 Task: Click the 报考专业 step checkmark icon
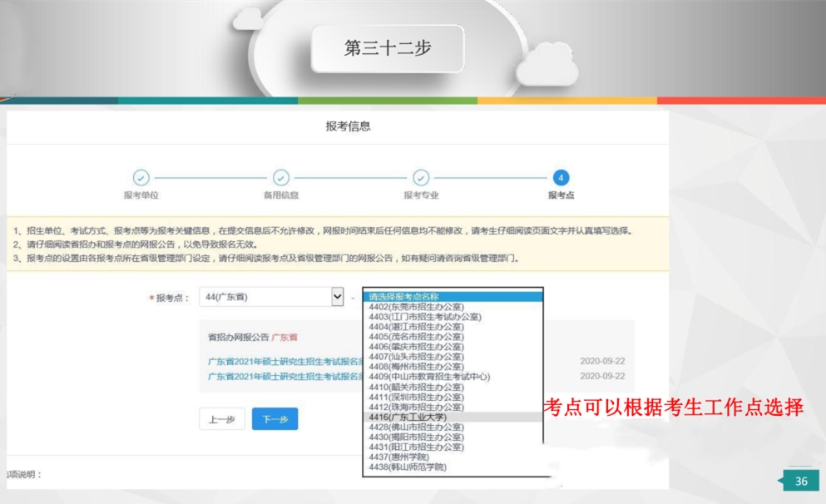(421, 177)
